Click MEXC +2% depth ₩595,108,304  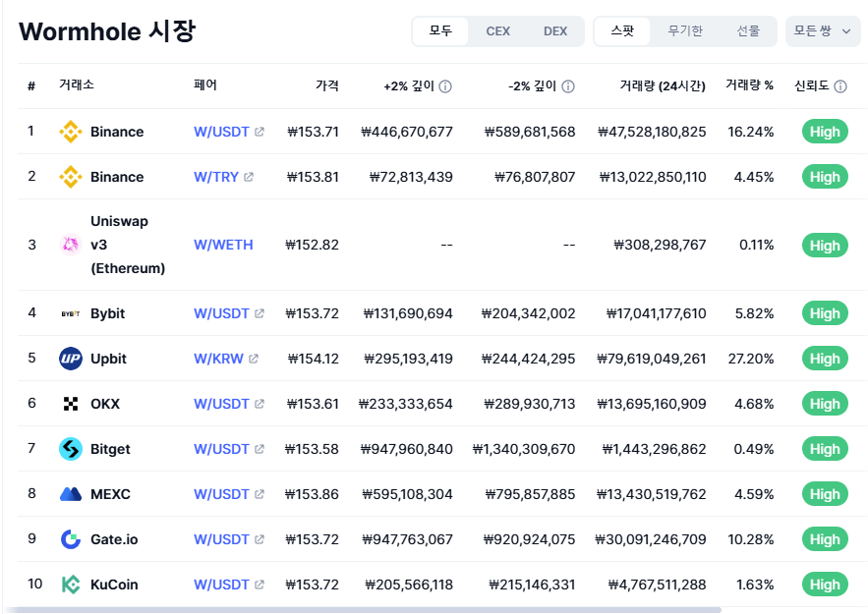point(407,494)
